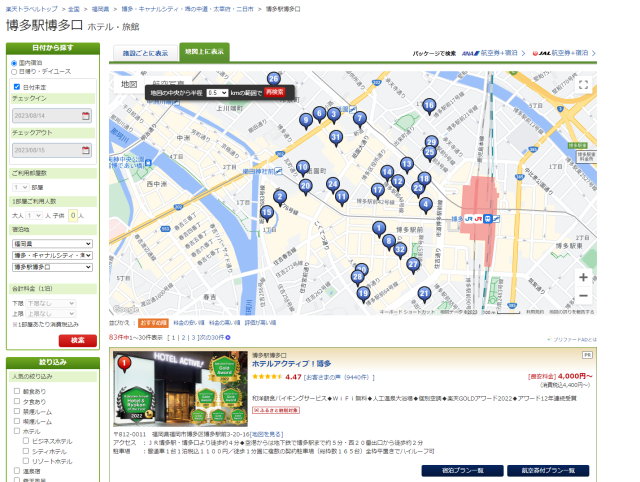Toggle fullscreen map view
This screenshot has width=640, height=482.
tap(583, 85)
